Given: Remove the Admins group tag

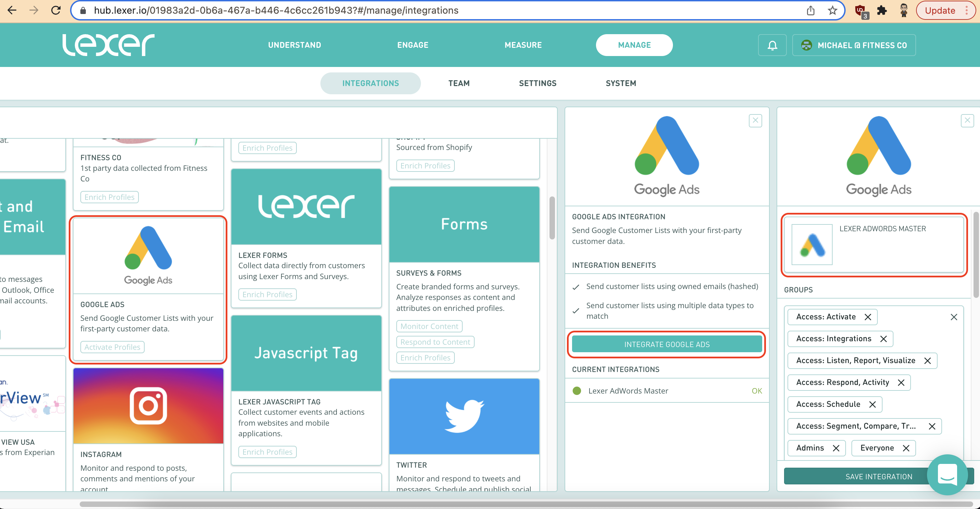Looking at the screenshot, I should (x=836, y=448).
